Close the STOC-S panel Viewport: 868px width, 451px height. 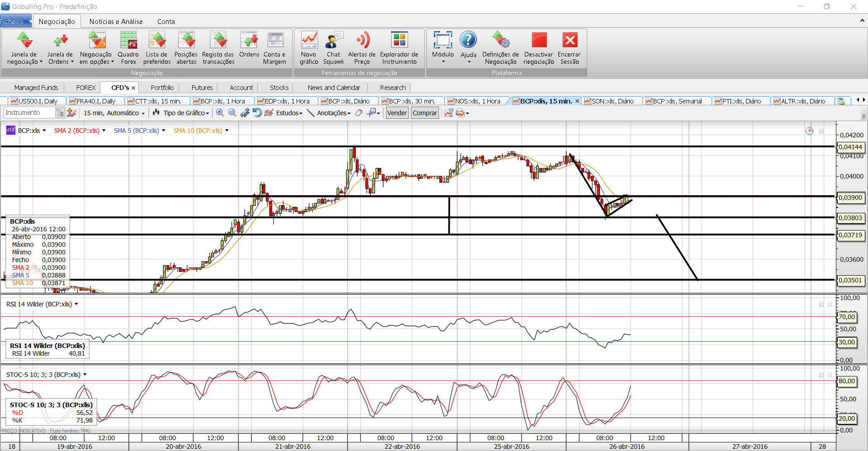click(830, 375)
